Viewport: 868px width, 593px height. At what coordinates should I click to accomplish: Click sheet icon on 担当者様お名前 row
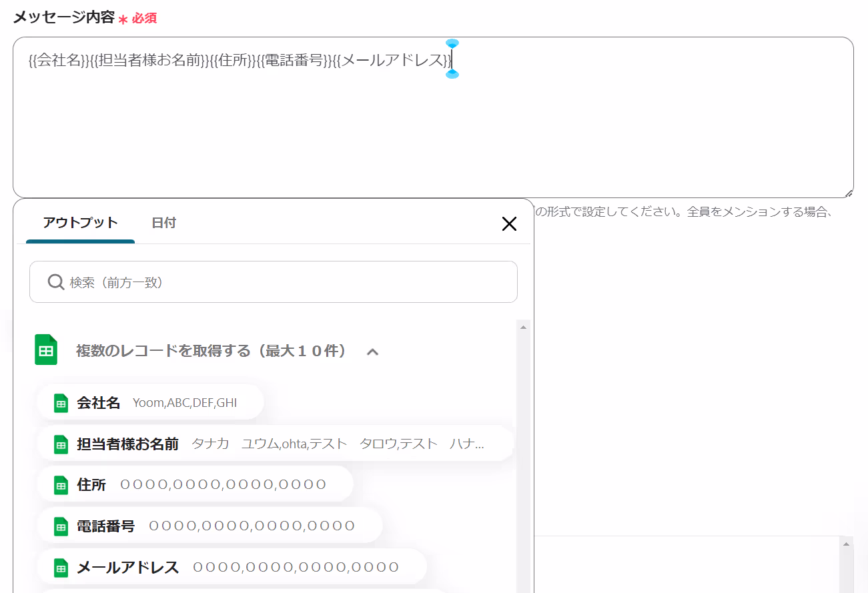[61, 444]
